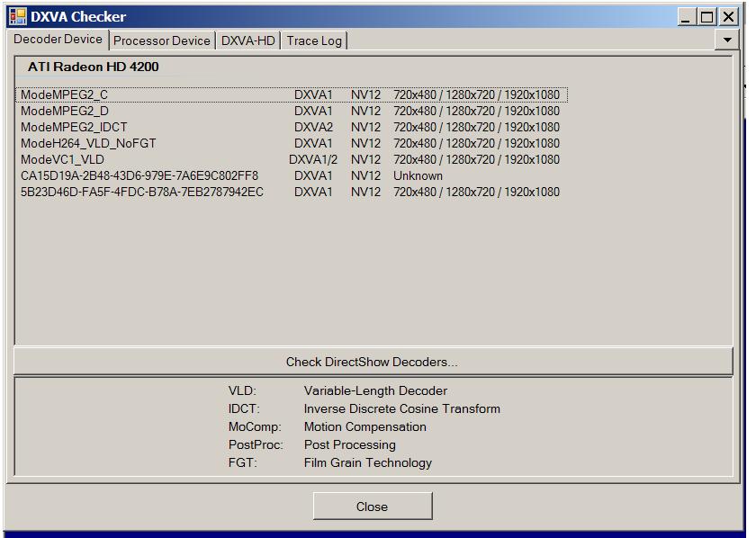Close the window with title bar X
The width and height of the screenshot is (756, 538).
[x=728, y=17]
